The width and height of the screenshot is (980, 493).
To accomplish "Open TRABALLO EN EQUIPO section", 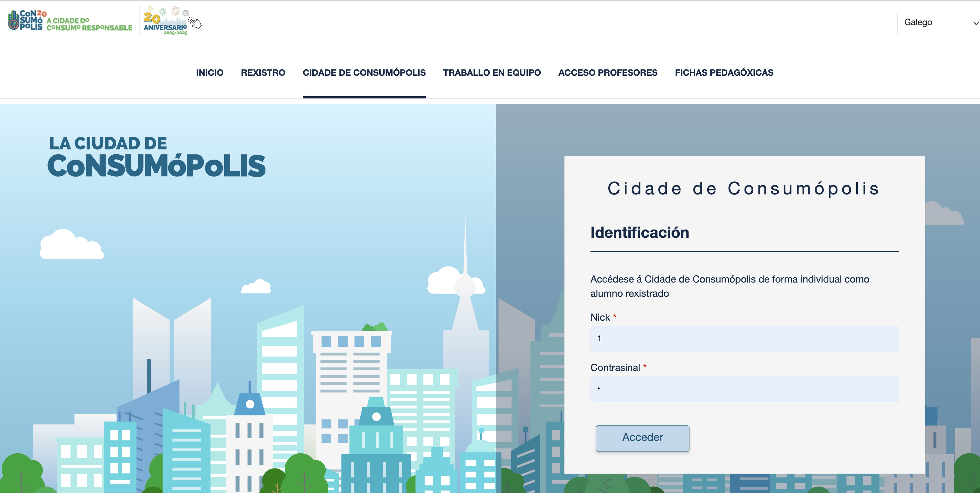I will coord(492,72).
